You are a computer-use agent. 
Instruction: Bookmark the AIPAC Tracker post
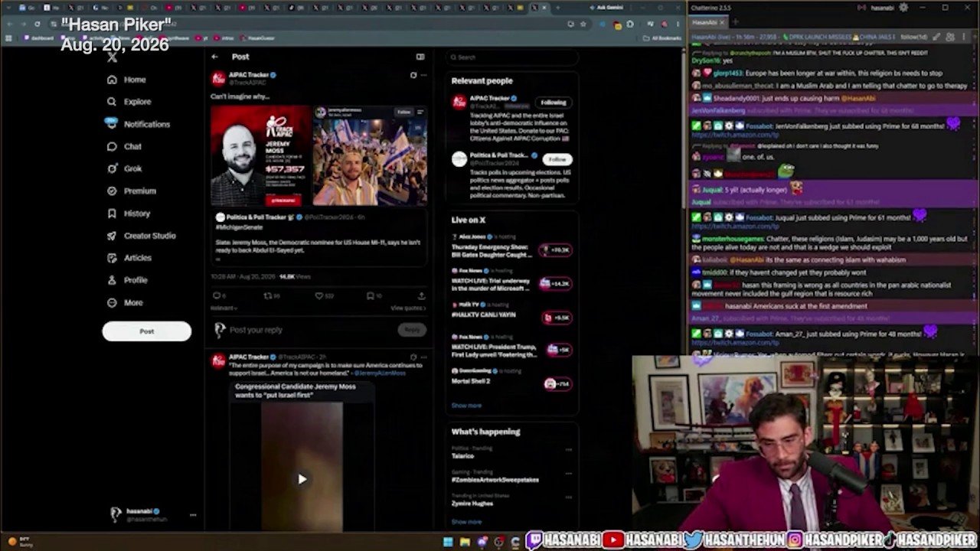click(370, 295)
